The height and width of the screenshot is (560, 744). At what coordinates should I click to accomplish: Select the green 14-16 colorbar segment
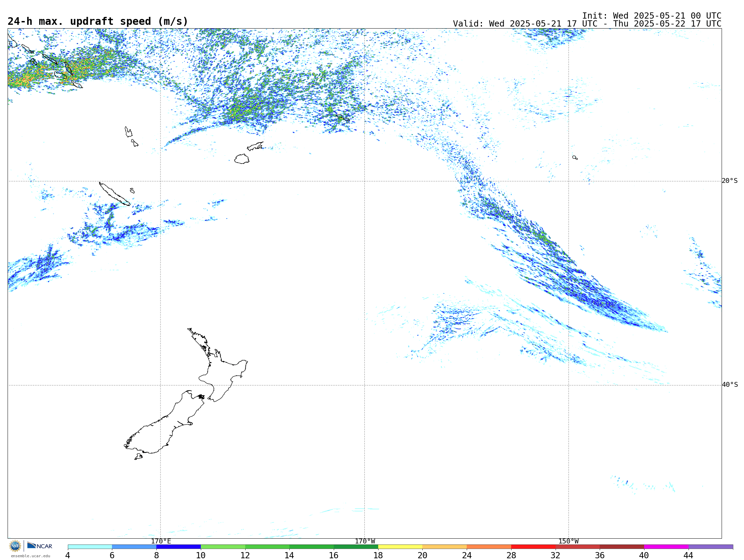pos(312,547)
